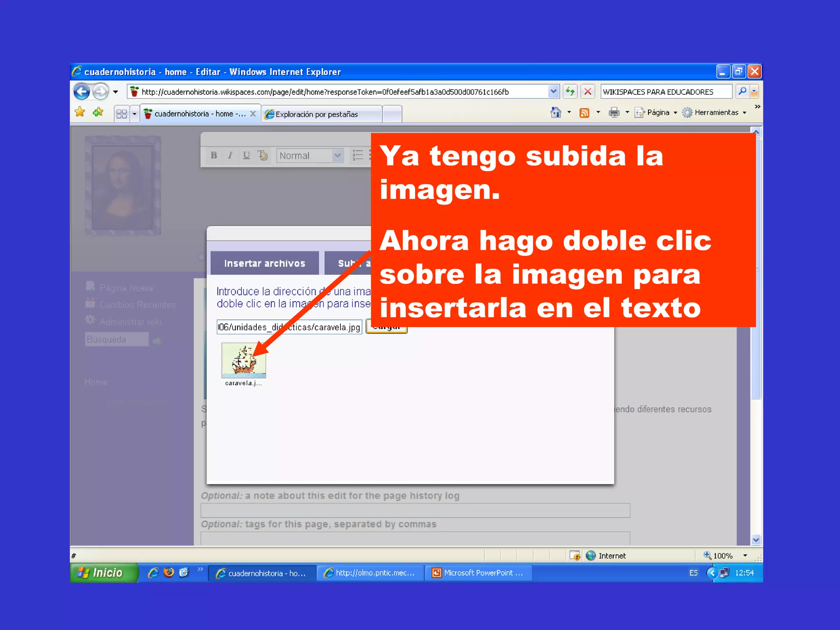Viewport: 840px width, 630px height.
Task: Click the Internet security zone globe
Action: 591,556
